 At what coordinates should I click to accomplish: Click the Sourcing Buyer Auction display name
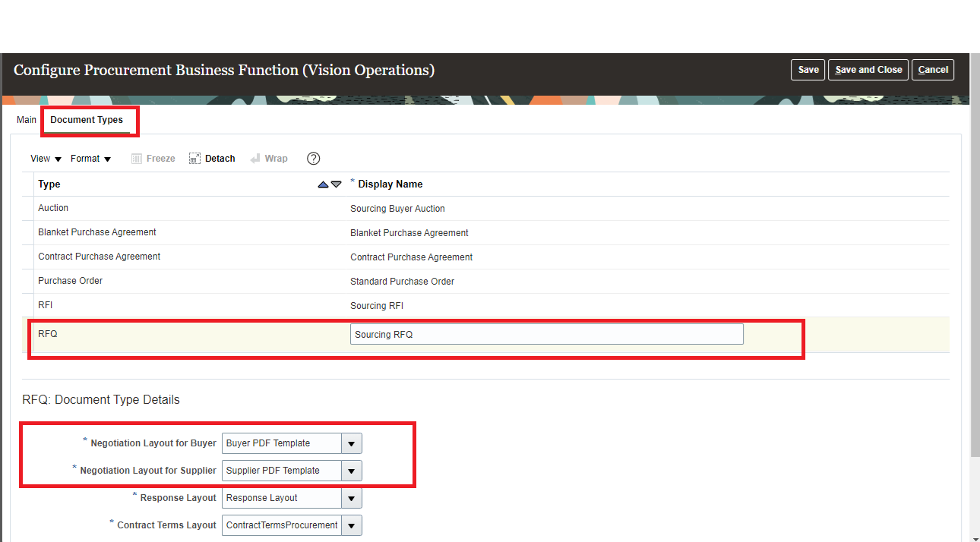point(397,209)
